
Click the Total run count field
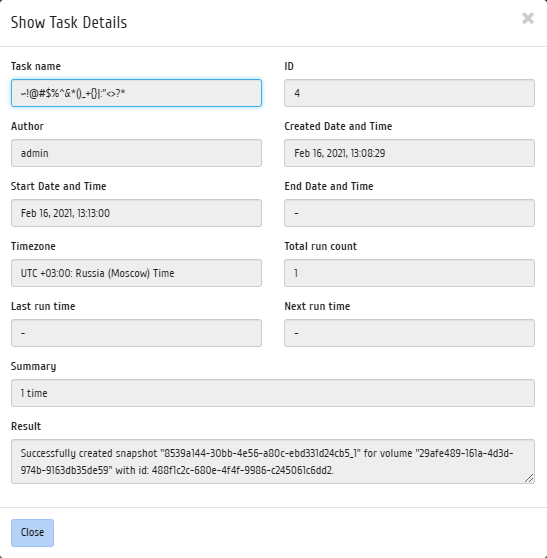pyautogui.click(x=409, y=273)
